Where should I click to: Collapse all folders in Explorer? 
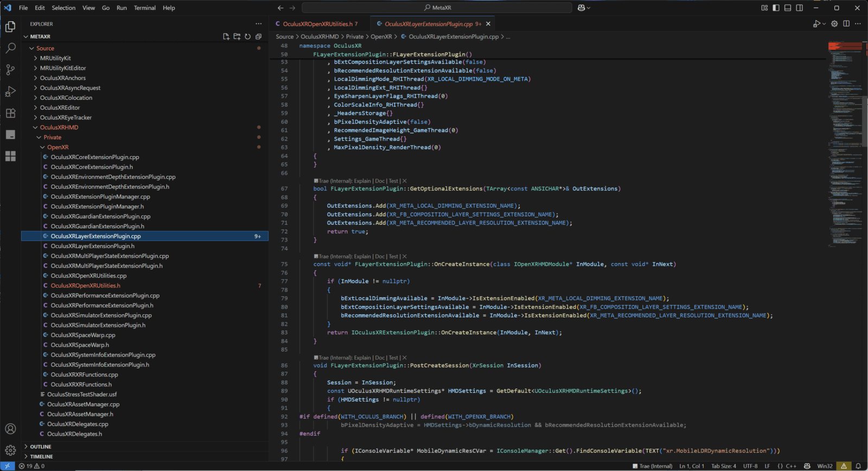(258, 36)
